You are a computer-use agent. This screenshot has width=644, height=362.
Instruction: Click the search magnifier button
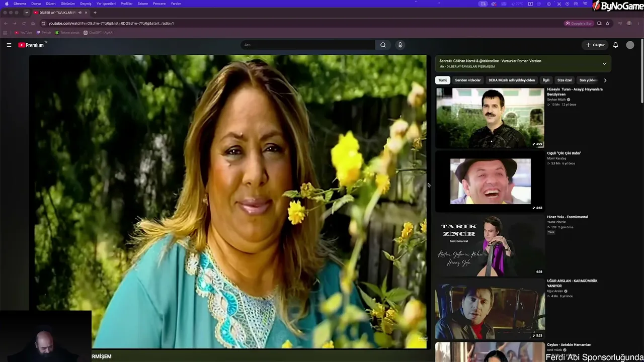coord(383,45)
